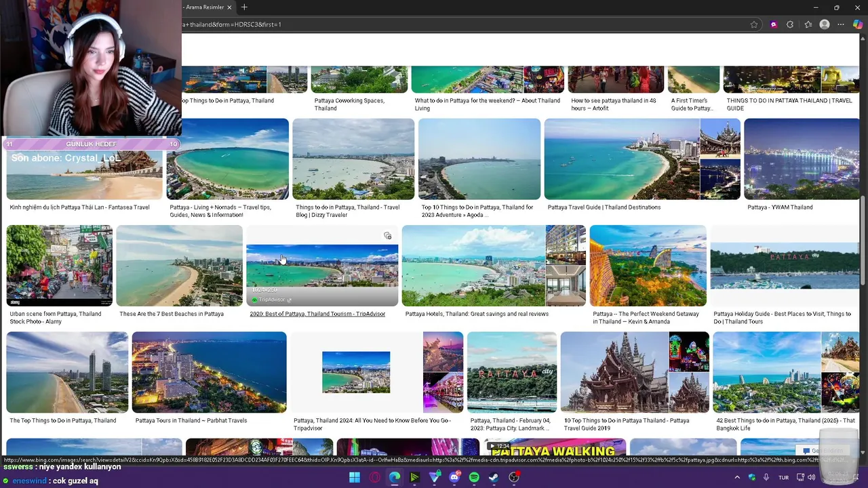Click 'How to see pattaya thailand in 48 hours' caption
The width and height of the screenshot is (868, 488).
click(x=614, y=104)
